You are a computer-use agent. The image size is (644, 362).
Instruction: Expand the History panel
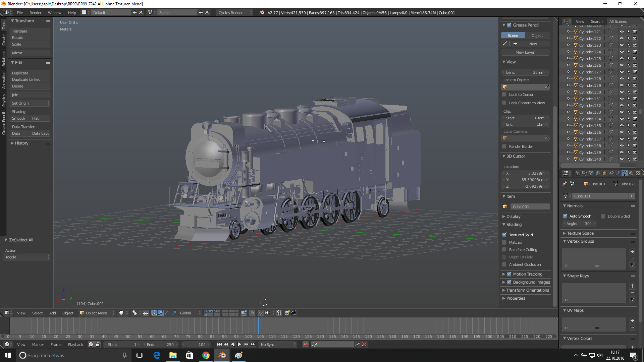click(x=21, y=143)
